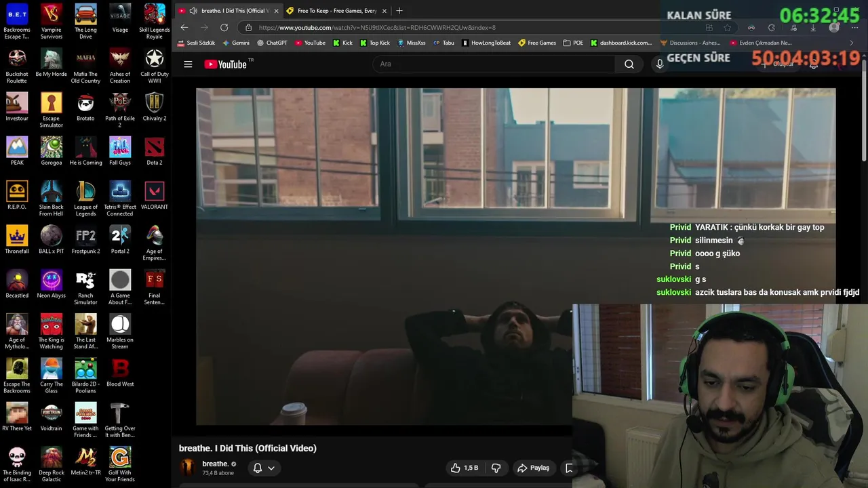Open the Top Kick bookmark
Viewport: 868px width, 488px height.
coord(375,43)
